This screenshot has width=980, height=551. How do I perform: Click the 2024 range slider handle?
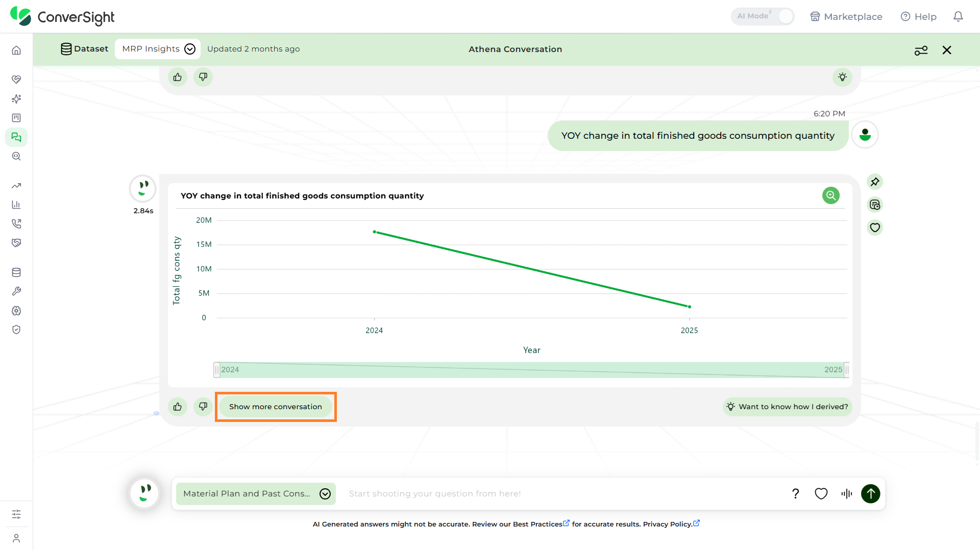coord(217,369)
